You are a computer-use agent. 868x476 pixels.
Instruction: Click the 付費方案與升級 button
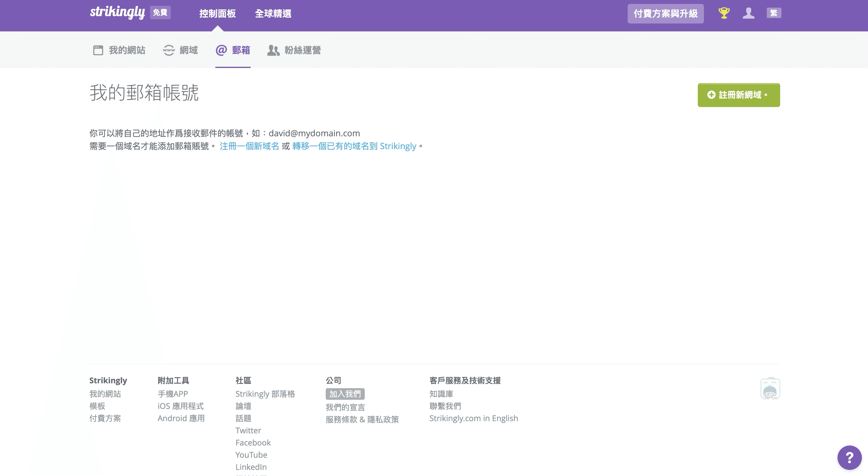pyautogui.click(x=665, y=14)
